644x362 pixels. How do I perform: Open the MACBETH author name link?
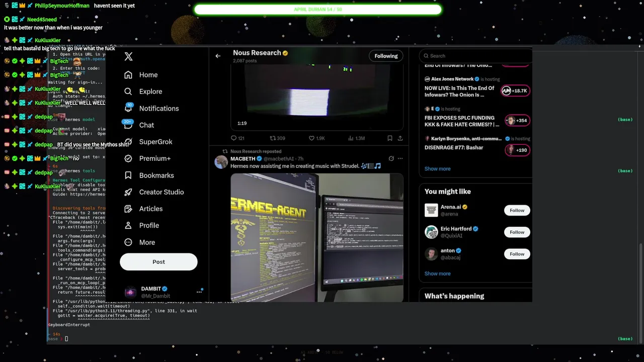pyautogui.click(x=243, y=159)
